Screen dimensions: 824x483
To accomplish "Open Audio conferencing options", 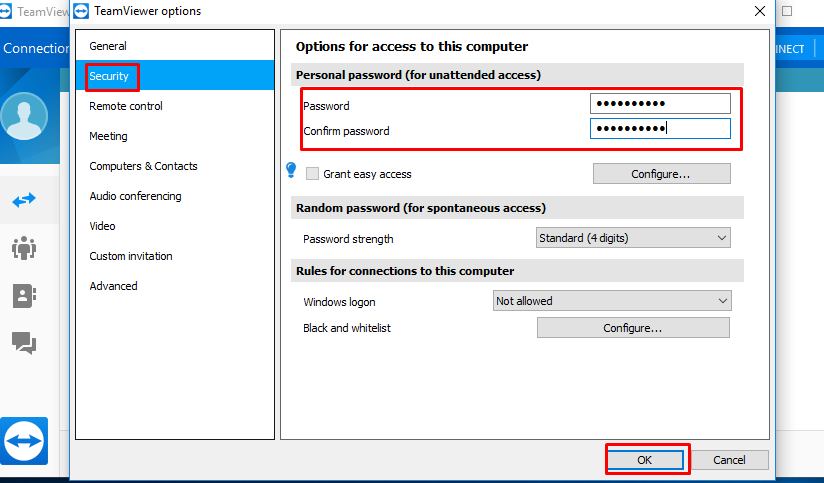I will tap(175, 196).
